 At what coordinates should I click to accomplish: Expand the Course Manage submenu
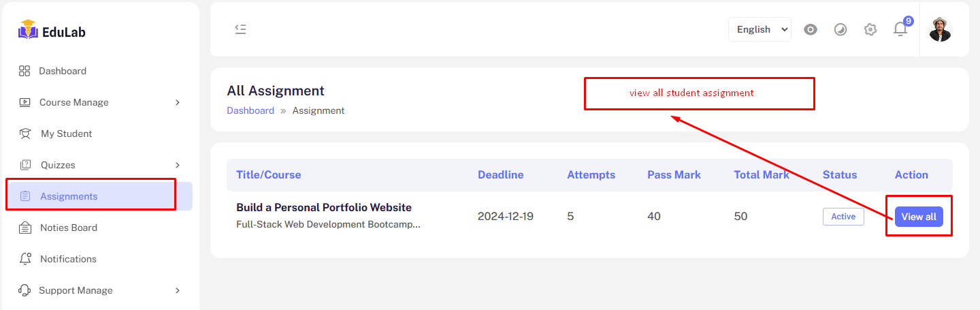(x=178, y=102)
